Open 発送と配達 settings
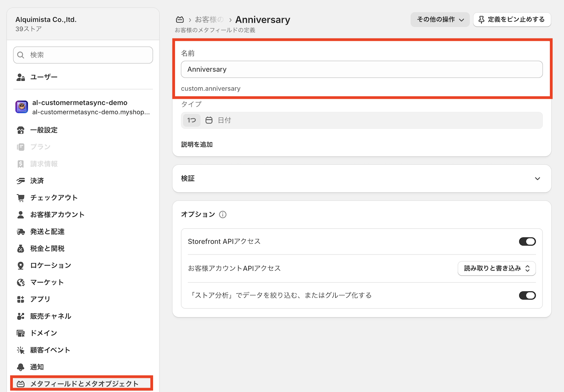This screenshot has height=392, width=564. tap(83, 232)
